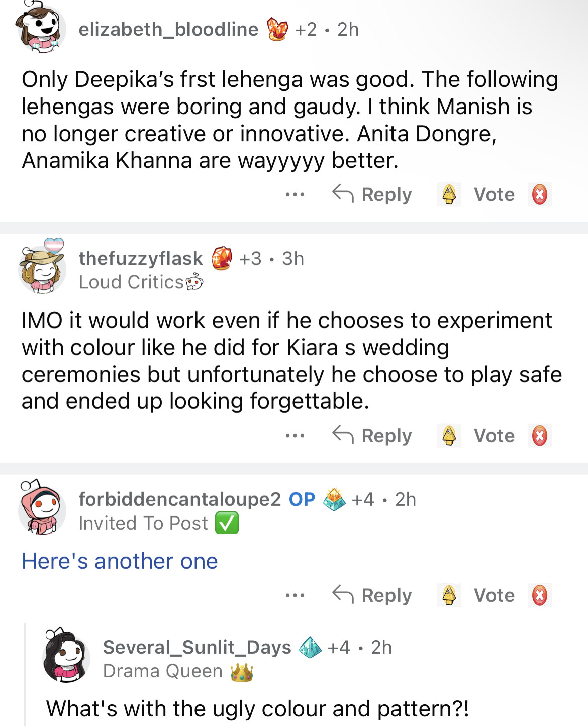Downvote elizabeth_bloodline's comment
The height and width of the screenshot is (726, 588).
[539, 194]
